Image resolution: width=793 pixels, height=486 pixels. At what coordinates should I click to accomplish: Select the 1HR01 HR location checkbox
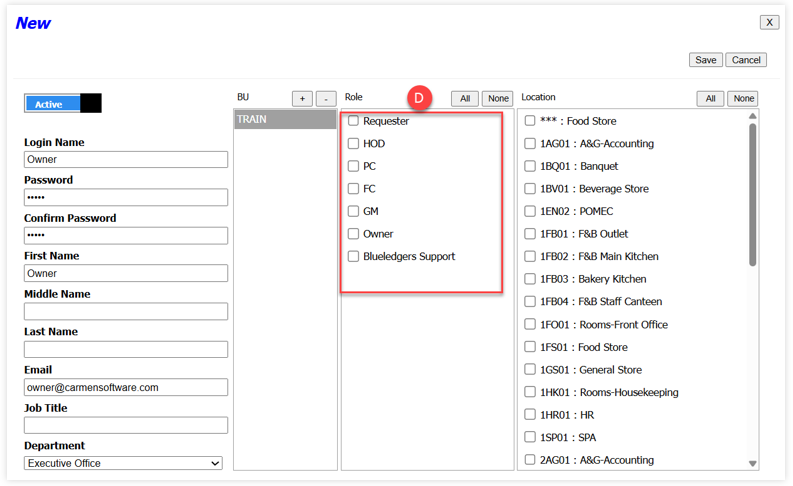(x=530, y=414)
